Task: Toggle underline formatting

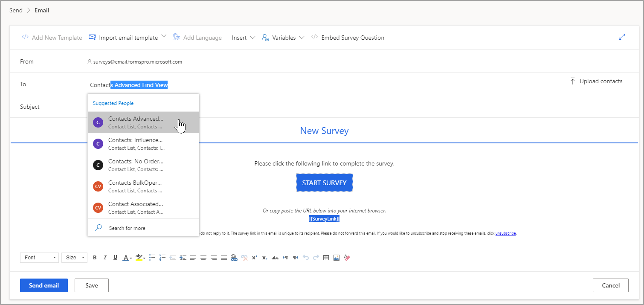Action: pyautogui.click(x=115, y=258)
